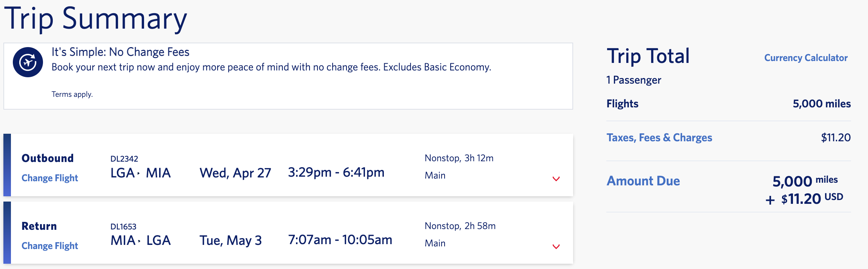Click the Wed, Apr 27 departure date
The height and width of the screenshot is (269, 868).
[235, 173]
